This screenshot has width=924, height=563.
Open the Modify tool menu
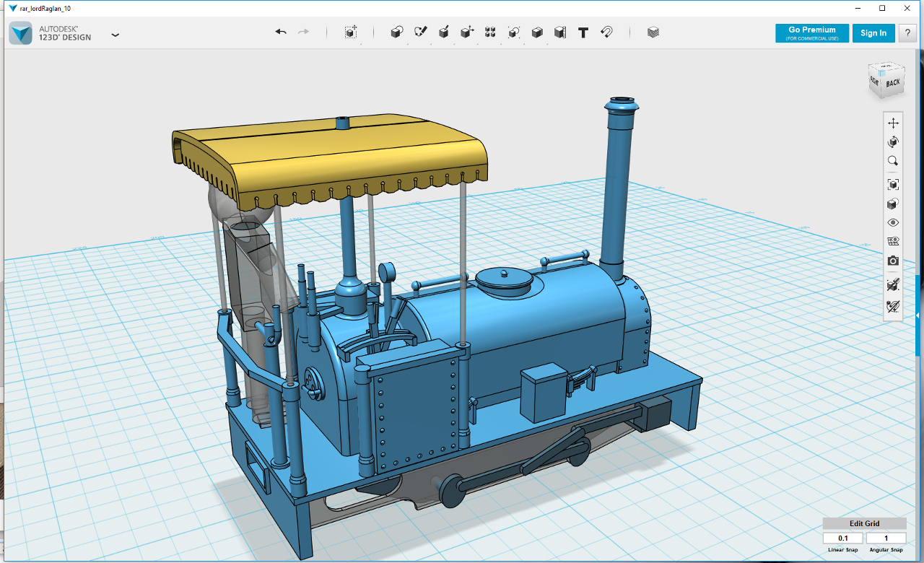point(467,32)
